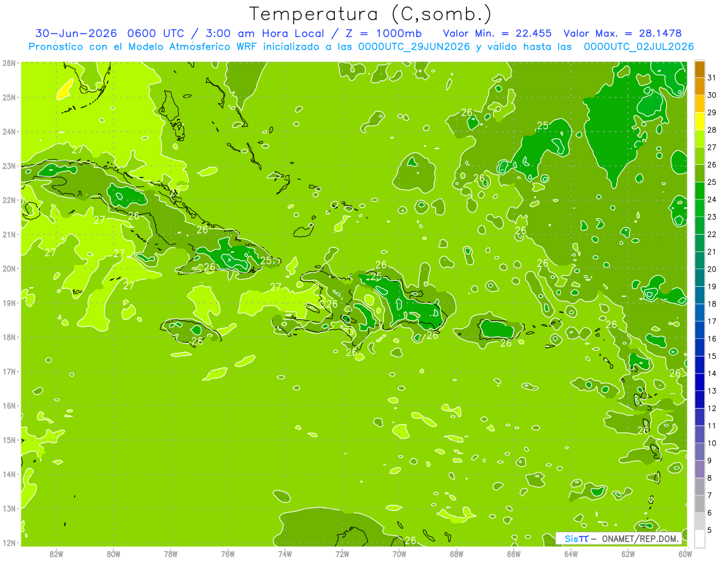Image resolution: width=728 pixels, height=562 pixels.
Task: Pick the legend swatch between 26 and 27
Action: [x=699, y=156]
